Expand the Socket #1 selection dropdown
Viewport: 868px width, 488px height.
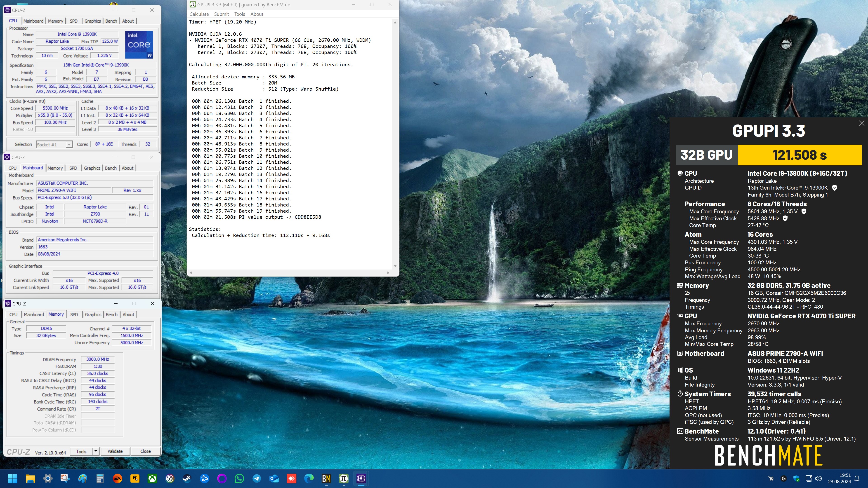point(69,145)
